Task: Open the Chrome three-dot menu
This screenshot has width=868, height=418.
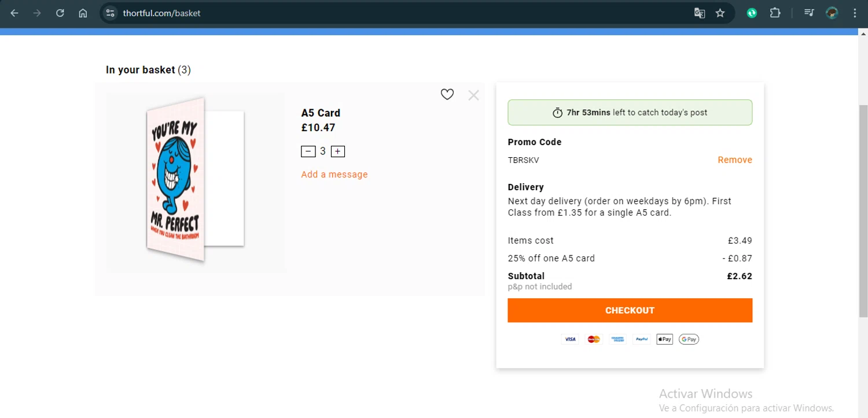Action: [x=855, y=13]
